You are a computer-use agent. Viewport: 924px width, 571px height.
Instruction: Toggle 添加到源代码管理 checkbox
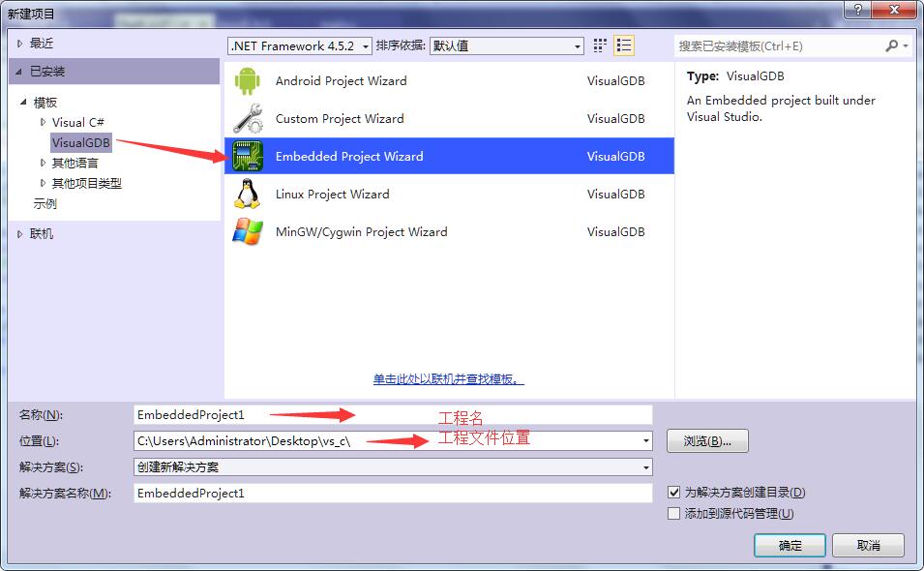(x=674, y=513)
